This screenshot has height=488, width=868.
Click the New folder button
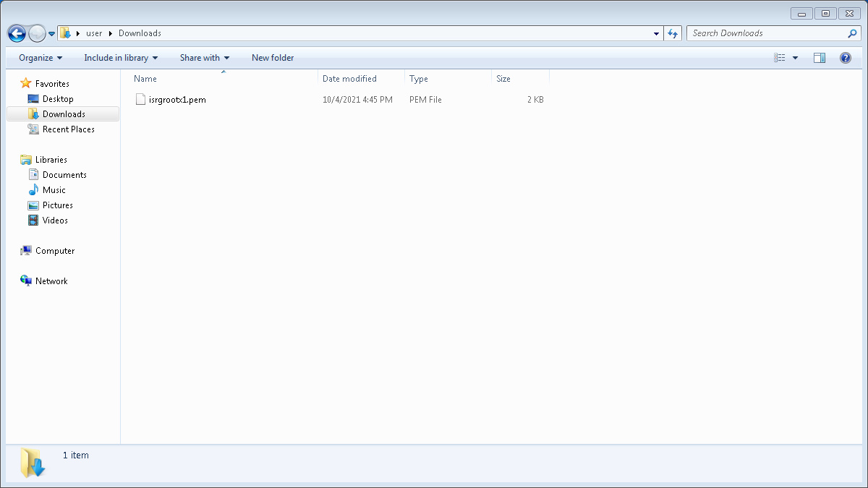pos(273,58)
